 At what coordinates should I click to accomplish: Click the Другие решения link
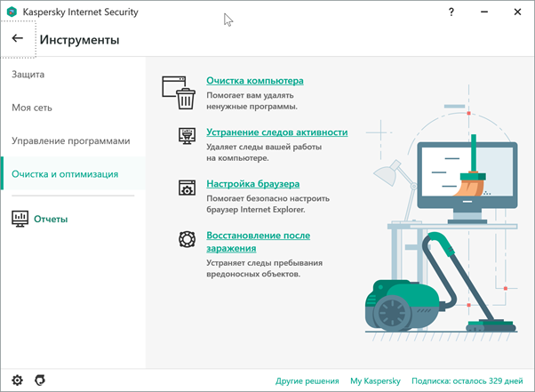307,380
